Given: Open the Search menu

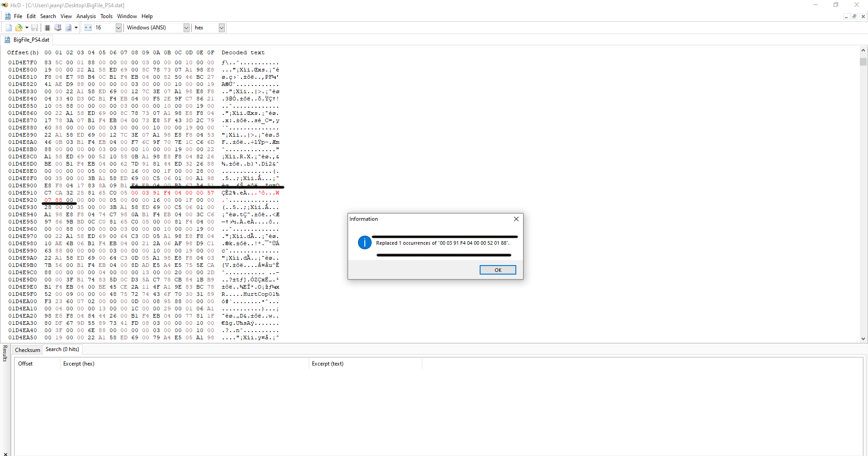Looking at the screenshot, I should point(48,16).
